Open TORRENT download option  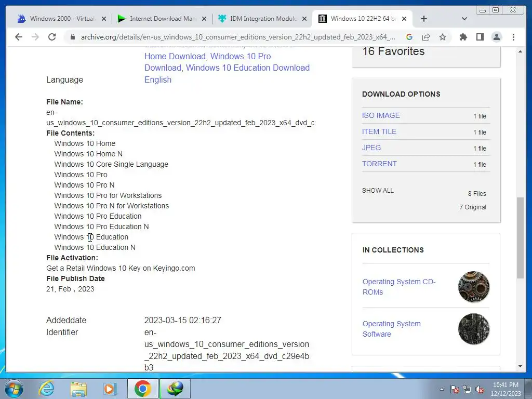pos(379,164)
